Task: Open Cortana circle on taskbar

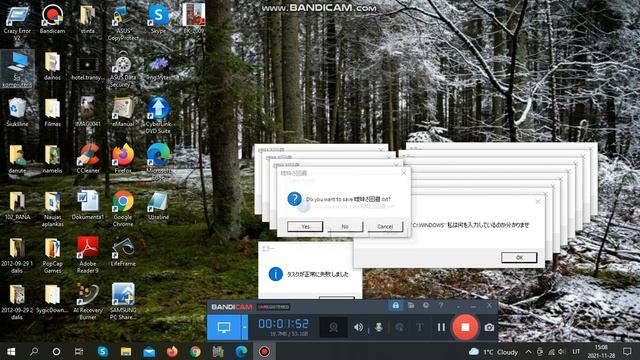Action: (56, 351)
